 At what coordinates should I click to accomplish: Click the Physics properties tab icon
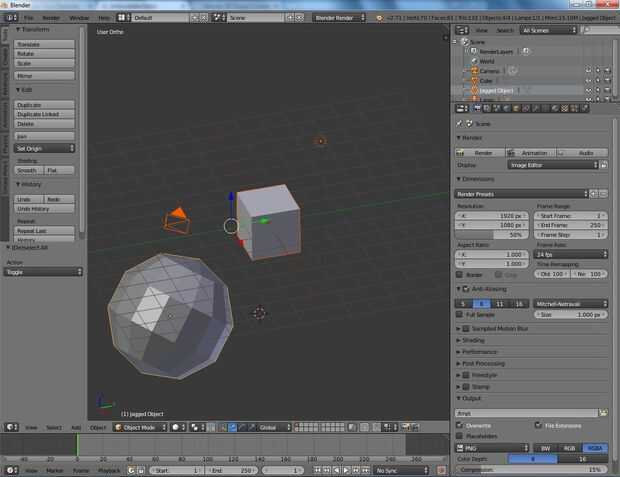click(584, 108)
